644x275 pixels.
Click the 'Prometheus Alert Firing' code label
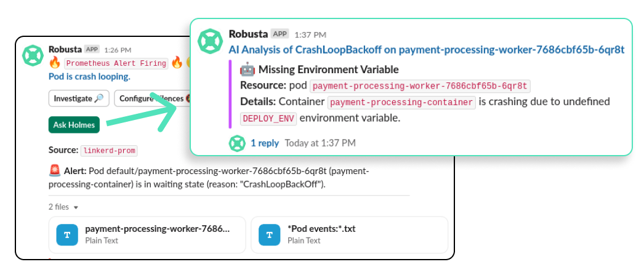pyautogui.click(x=116, y=63)
